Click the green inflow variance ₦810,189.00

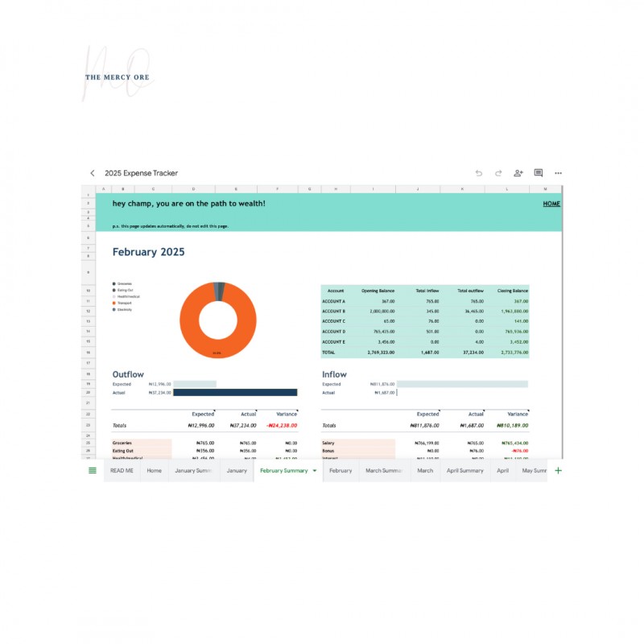pos(513,426)
